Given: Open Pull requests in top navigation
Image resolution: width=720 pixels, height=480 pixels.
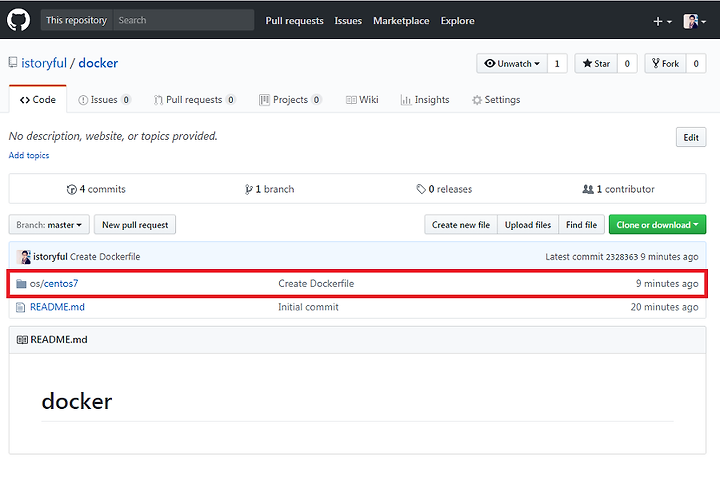Looking at the screenshot, I should (x=294, y=21).
